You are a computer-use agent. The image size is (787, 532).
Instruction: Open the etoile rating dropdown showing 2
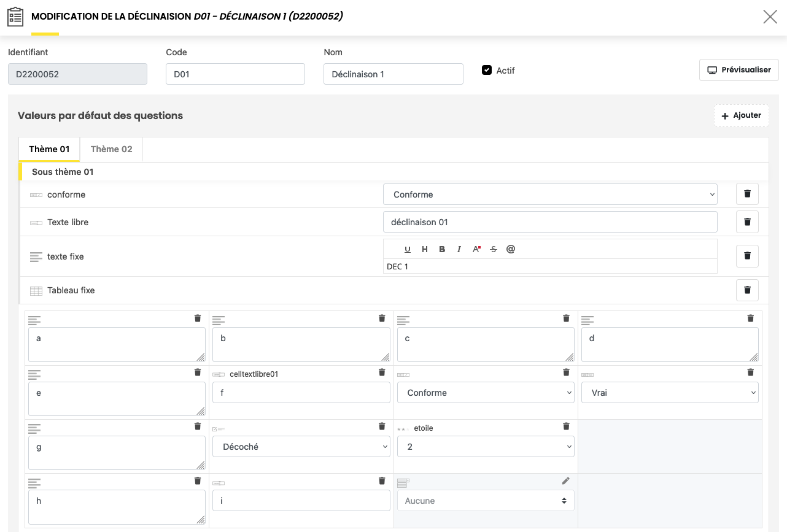coord(485,447)
